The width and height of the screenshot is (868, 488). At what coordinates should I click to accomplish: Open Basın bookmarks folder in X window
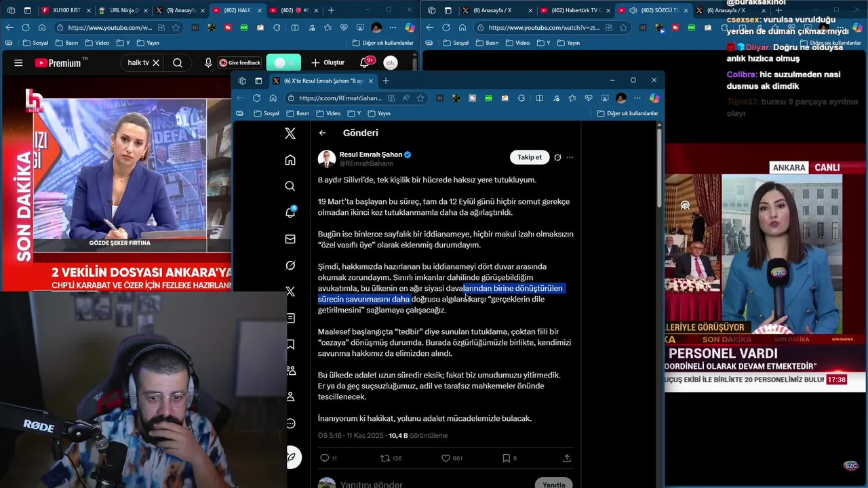(x=298, y=113)
